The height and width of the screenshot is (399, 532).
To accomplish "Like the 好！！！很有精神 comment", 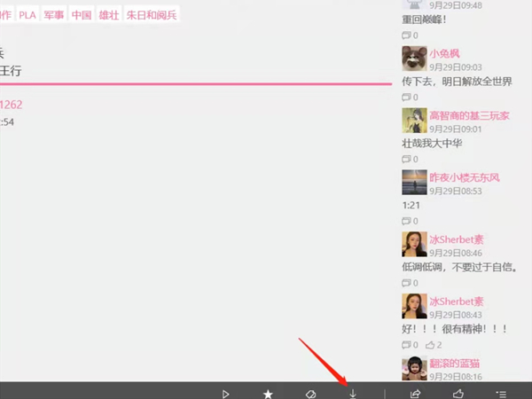I will (x=434, y=345).
